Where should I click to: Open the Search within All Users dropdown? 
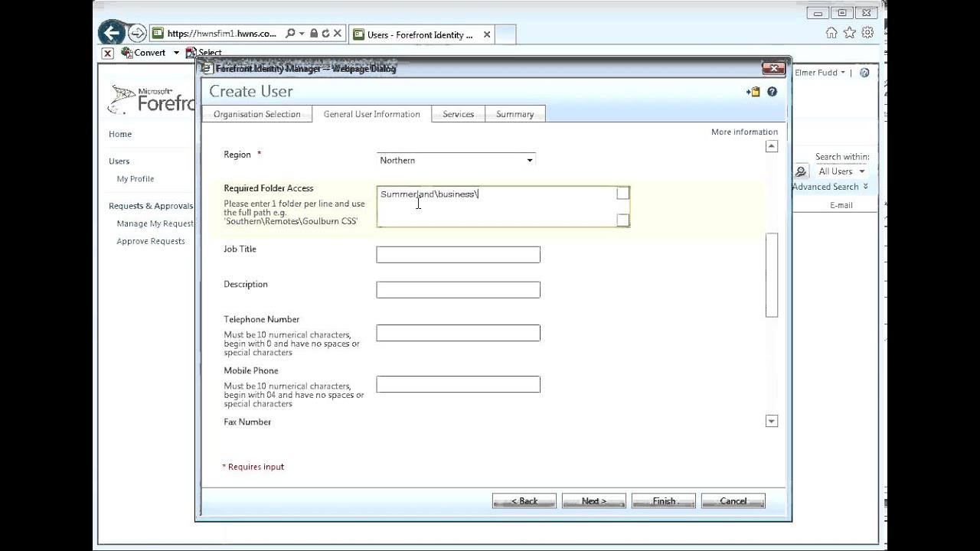(841, 171)
